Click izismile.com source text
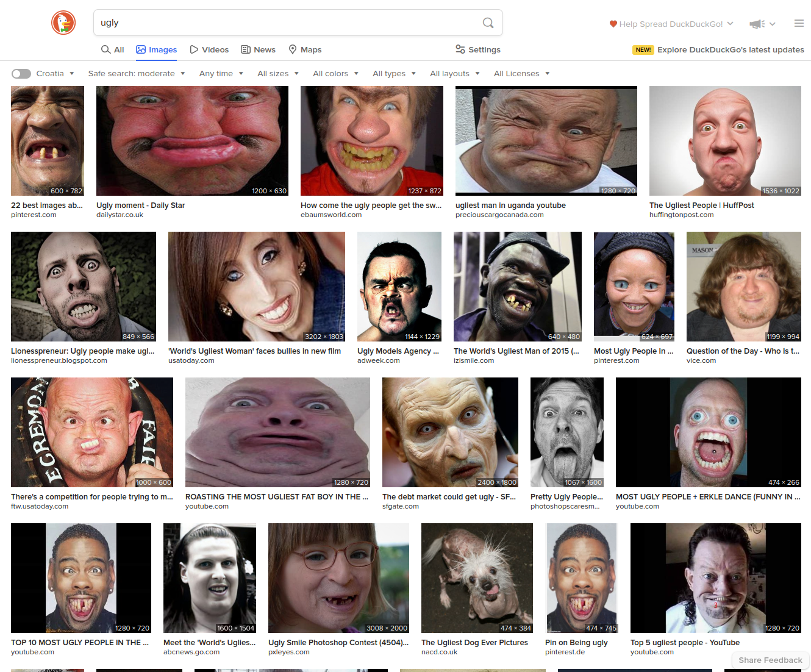This screenshot has width=811, height=672. pyautogui.click(x=474, y=360)
